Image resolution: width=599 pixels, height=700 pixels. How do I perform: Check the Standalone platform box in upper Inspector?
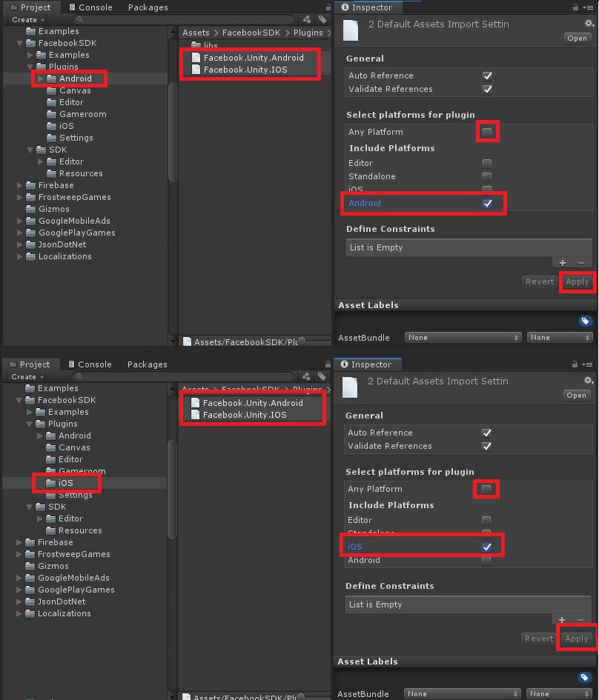(487, 176)
